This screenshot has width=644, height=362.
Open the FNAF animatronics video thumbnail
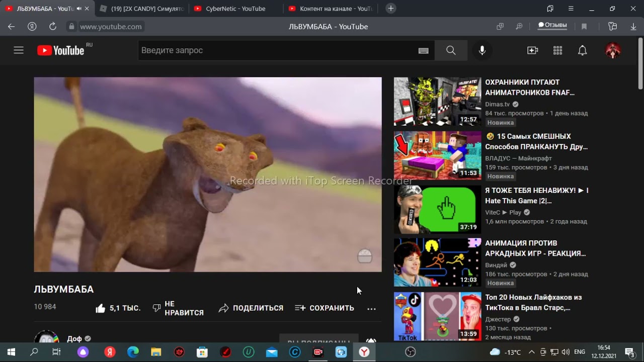(x=437, y=102)
